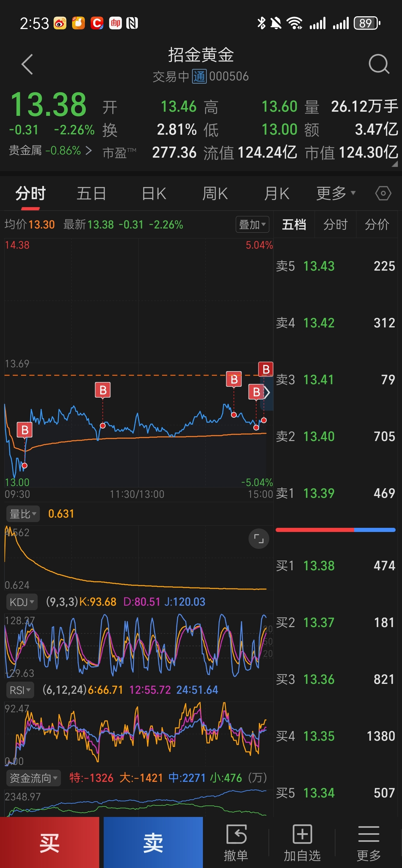This screenshot has width=402, height=868.
Task: Tap the 流值 124.24亿 value
Action: 267,153
